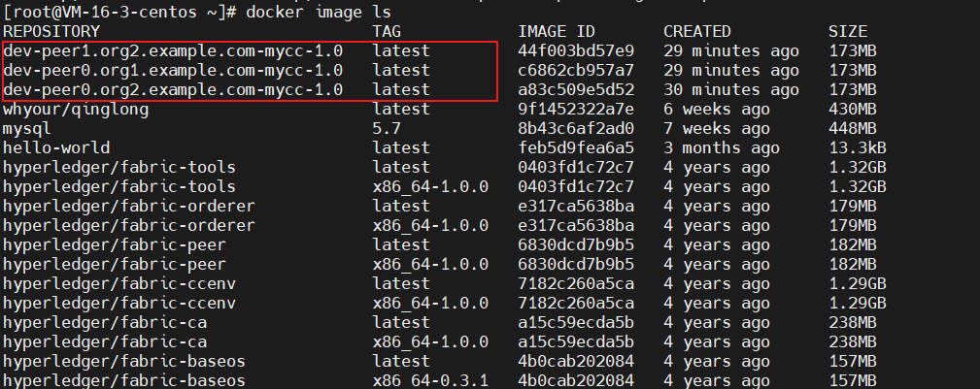This screenshot has width=980, height=389.
Task: Click the mysql repository name
Action: point(27,129)
